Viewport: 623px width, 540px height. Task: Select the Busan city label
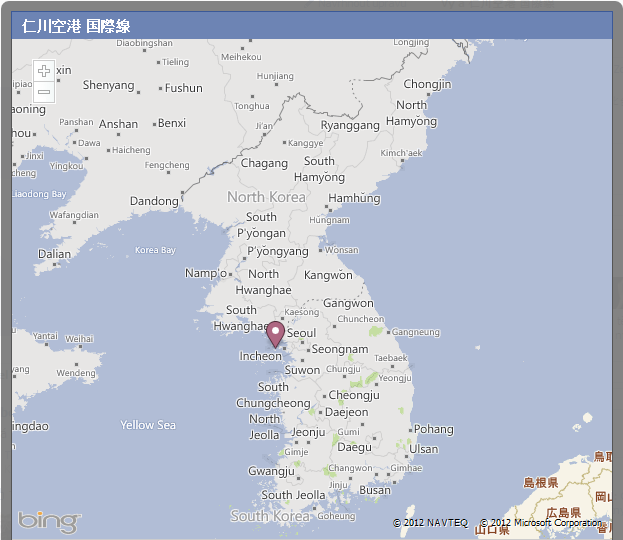[x=375, y=490]
